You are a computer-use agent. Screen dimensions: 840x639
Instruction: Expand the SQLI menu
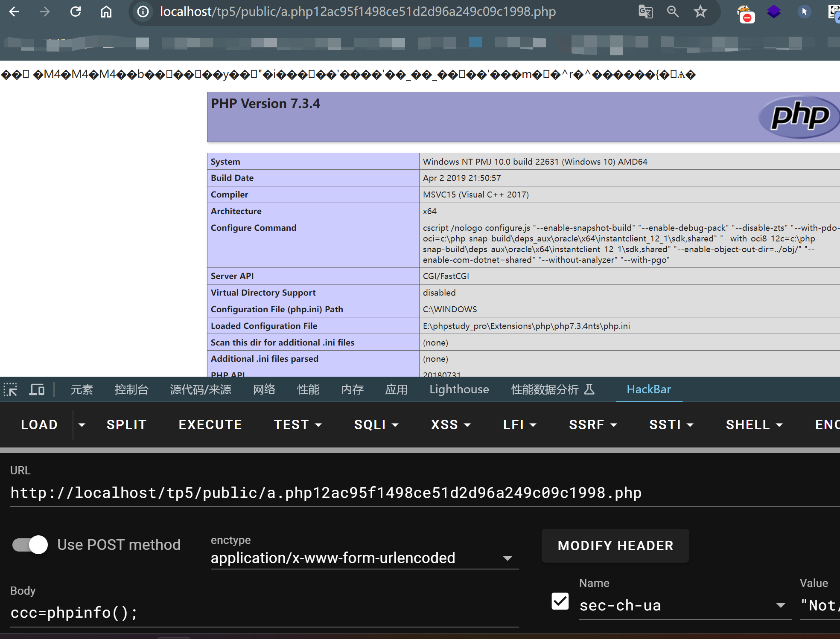click(376, 424)
